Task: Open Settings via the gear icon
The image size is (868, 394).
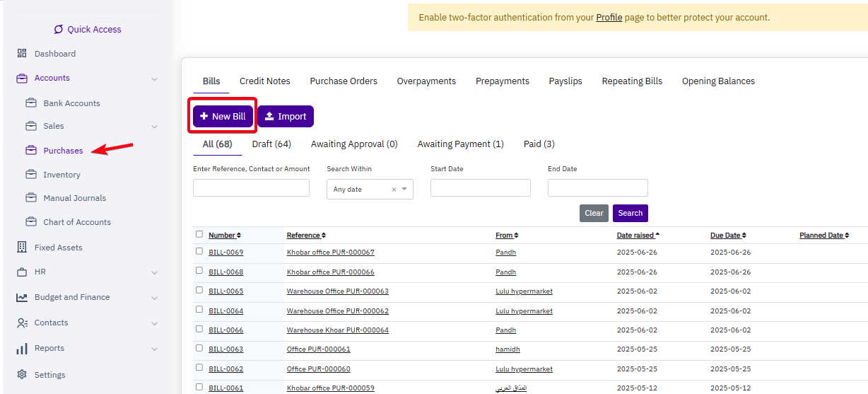Action: (22, 375)
